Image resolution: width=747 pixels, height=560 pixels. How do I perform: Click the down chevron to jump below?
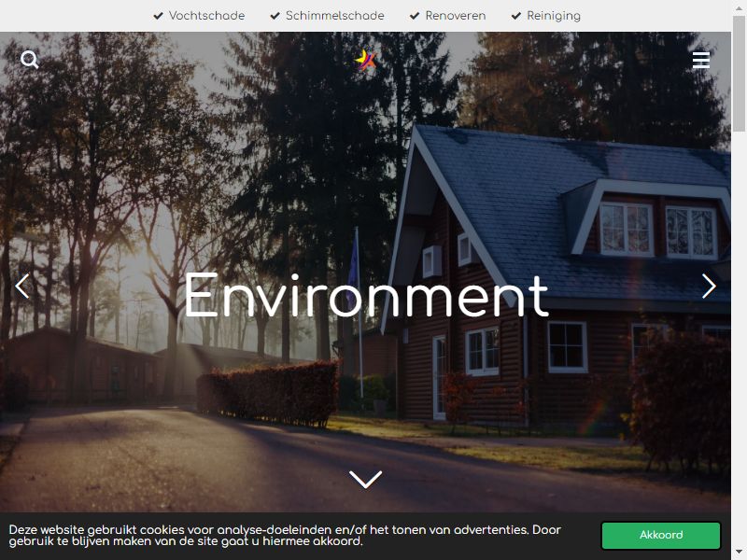365,479
